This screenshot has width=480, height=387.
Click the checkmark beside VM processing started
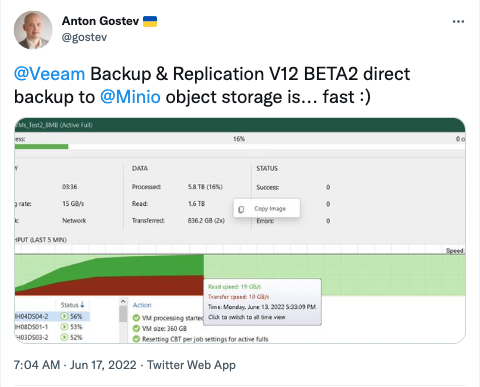click(x=136, y=318)
